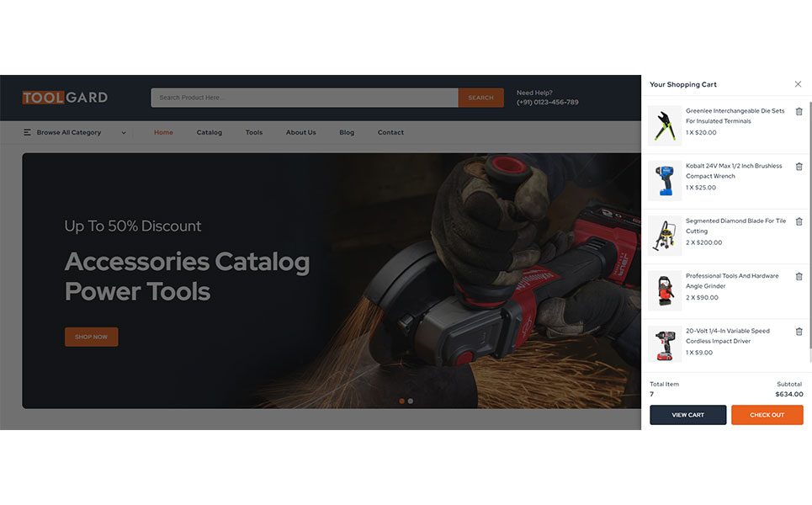The image size is (812, 505).
Task: Click the View Cart button
Action: (x=687, y=415)
